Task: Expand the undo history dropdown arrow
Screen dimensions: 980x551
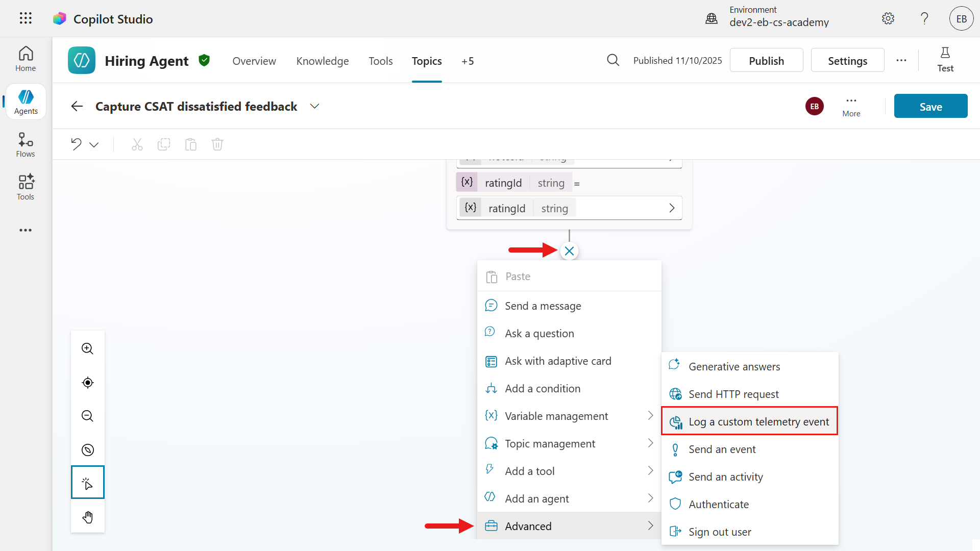Action: (94, 144)
